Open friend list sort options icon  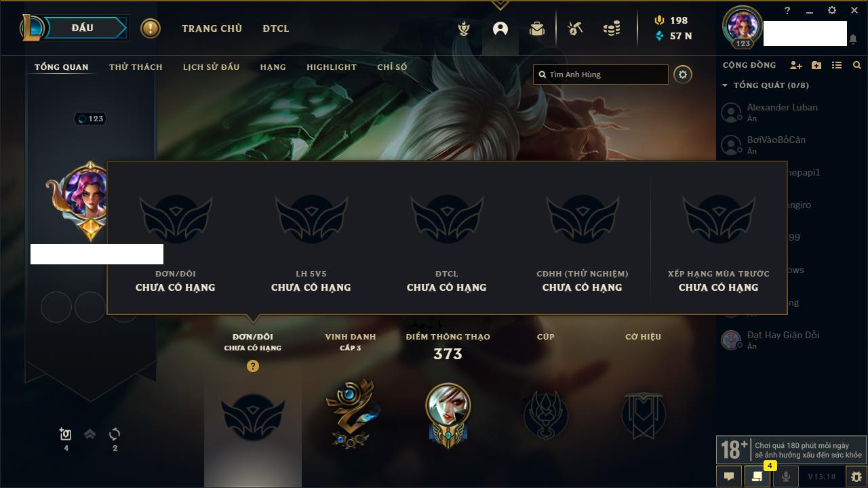pyautogui.click(x=837, y=65)
